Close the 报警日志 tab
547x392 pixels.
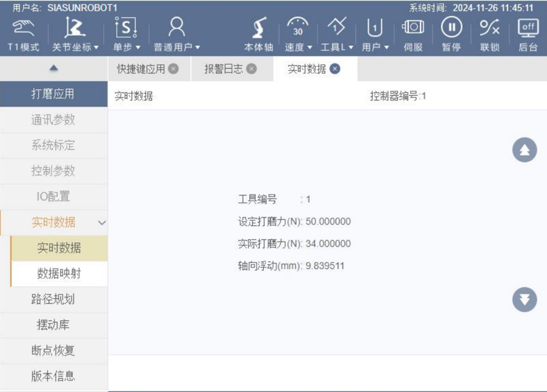(252, 69)
